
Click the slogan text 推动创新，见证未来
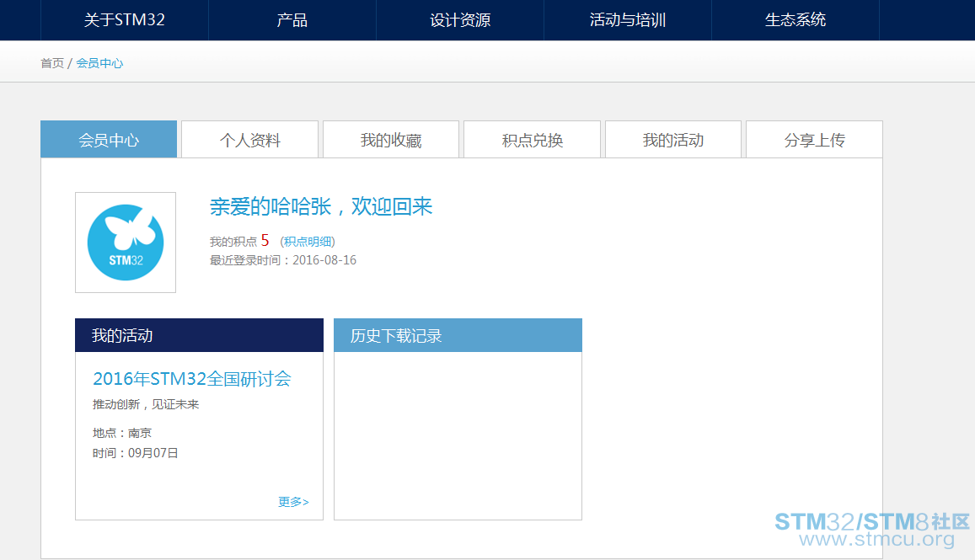[x=146, y=404]
